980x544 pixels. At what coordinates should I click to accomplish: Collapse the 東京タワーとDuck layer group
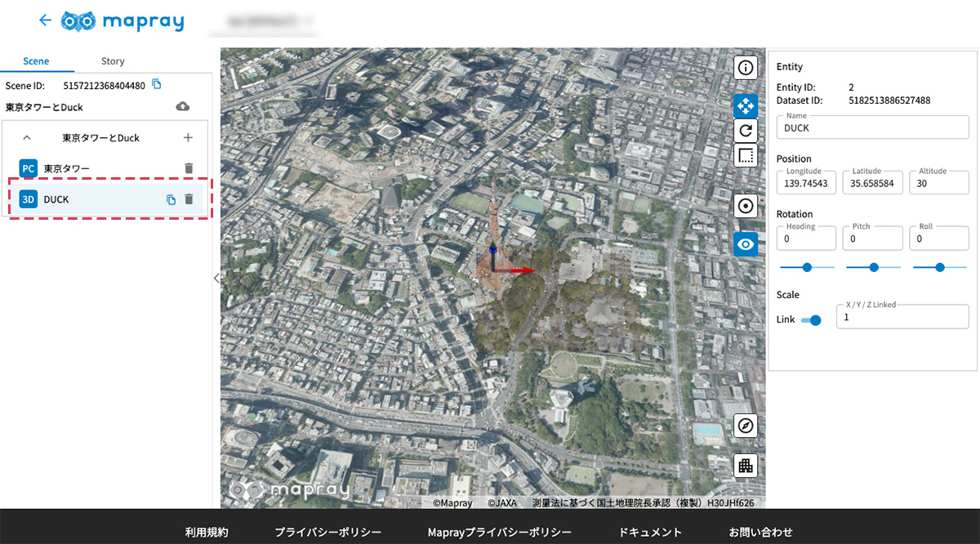(27, 138)
